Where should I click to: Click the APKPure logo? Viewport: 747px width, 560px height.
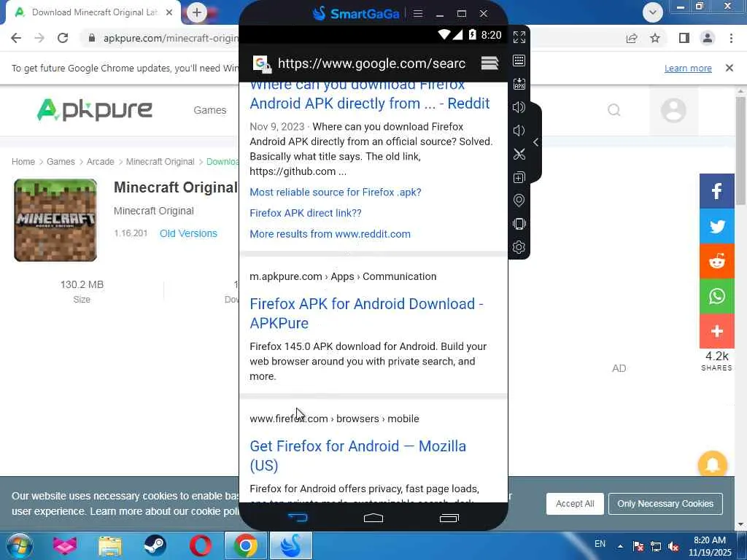(x=94, y=110)
